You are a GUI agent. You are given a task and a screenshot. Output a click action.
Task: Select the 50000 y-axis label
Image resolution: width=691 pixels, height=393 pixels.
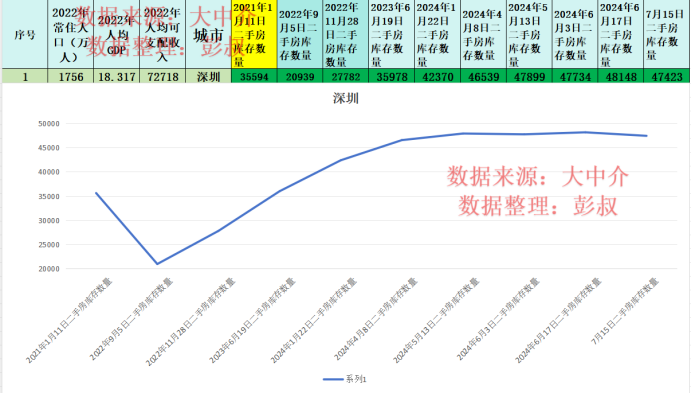tap(48, 124)
